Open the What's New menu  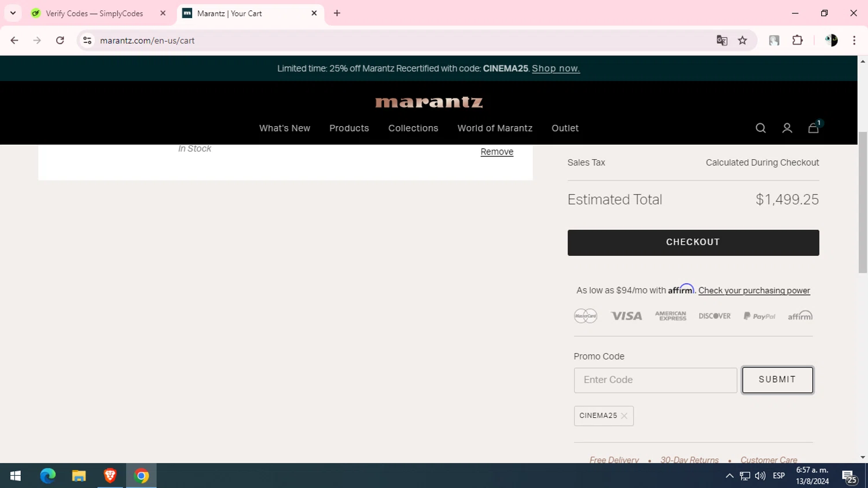(285, 128)
